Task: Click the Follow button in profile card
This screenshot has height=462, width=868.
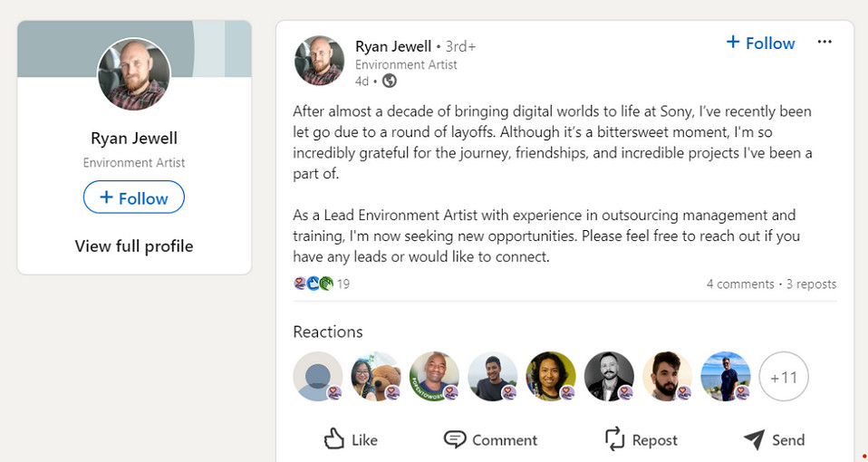Action: (134, 197)
